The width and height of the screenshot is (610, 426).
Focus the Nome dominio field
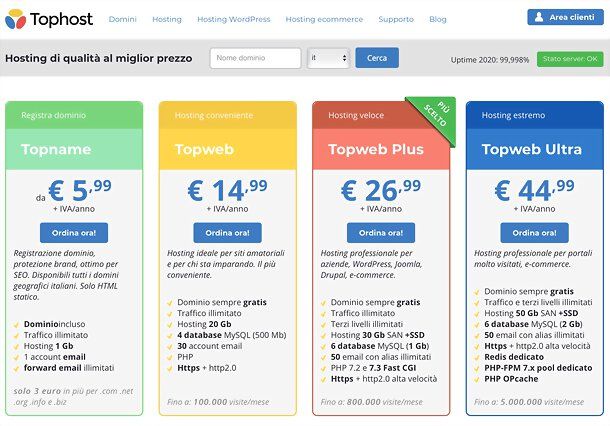tap(256, 58)
